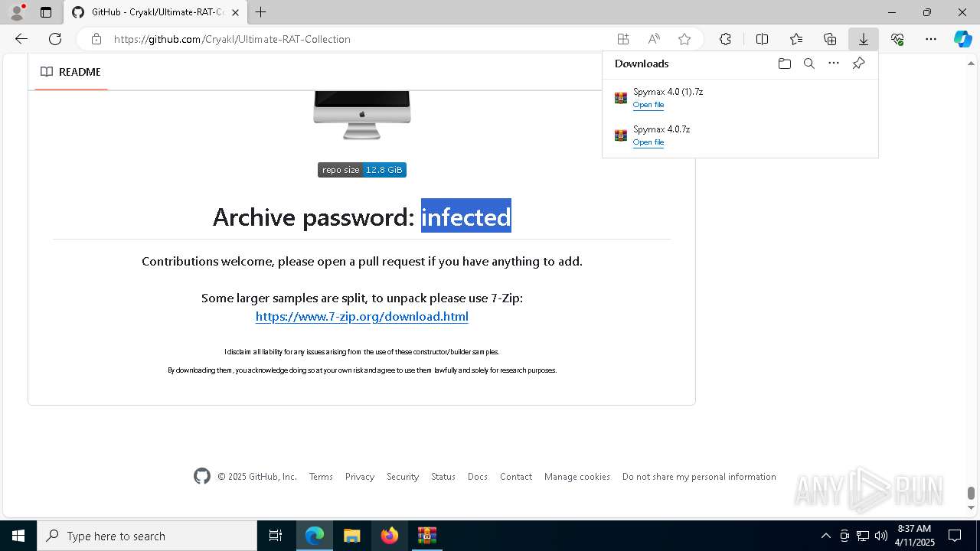Click the iMac image in README

coord(362,115)
